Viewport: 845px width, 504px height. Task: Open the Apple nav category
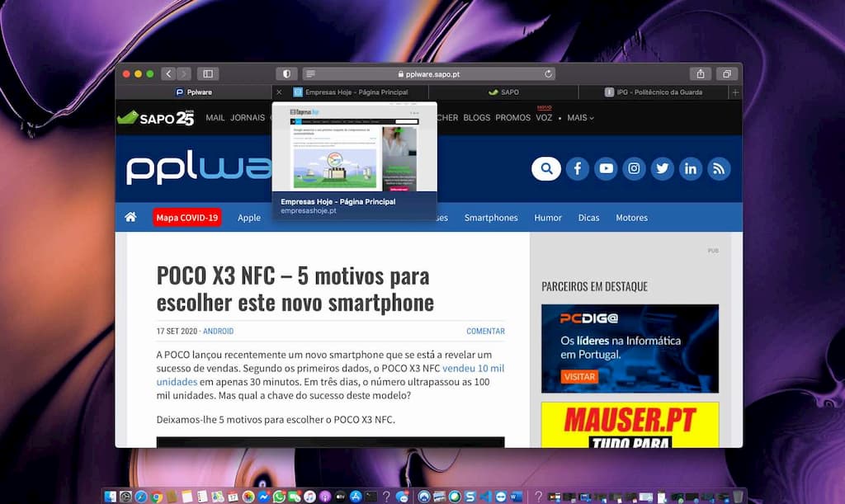[249, 218]
